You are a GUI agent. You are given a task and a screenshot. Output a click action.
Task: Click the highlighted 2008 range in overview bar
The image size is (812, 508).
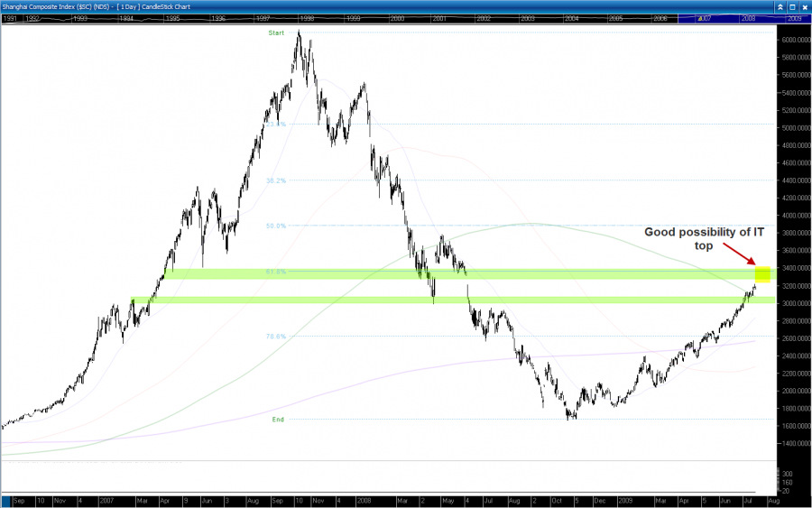pyautogui.click(x=748, y=19)
